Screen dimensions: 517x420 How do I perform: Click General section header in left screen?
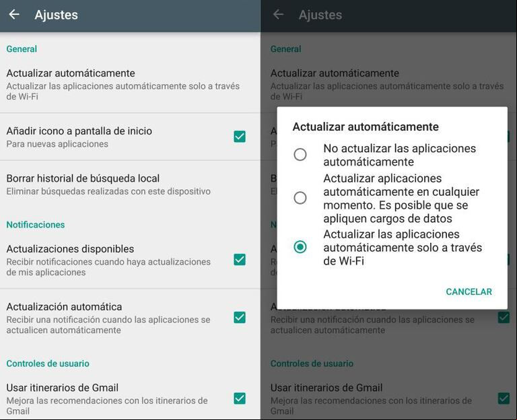click(22, 48)
